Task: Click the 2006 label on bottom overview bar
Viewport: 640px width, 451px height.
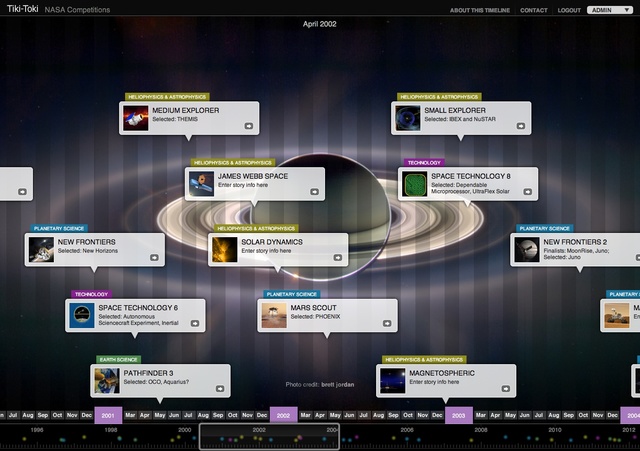Action: point(407,430)
